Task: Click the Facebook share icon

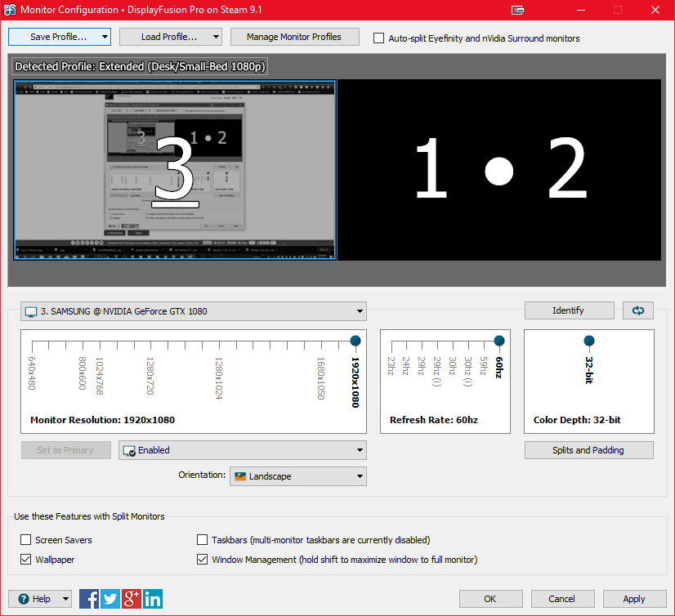Action: 89,599
